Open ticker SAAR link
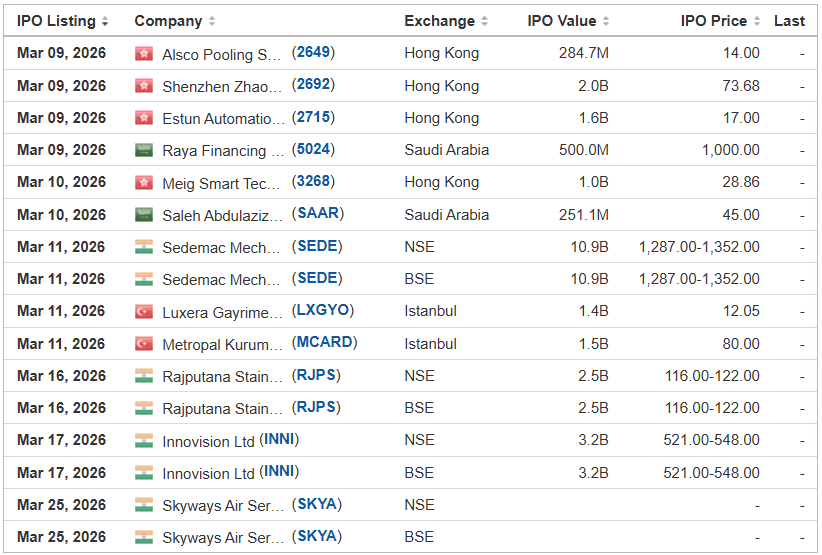This screenshot has height=555, width=822. [318, 214]
